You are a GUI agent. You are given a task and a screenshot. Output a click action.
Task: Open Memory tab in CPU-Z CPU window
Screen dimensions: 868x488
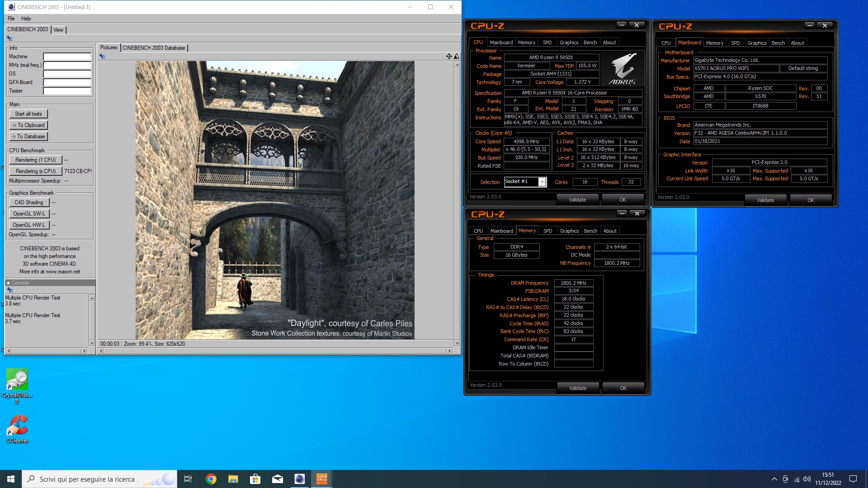pos(527,42)
